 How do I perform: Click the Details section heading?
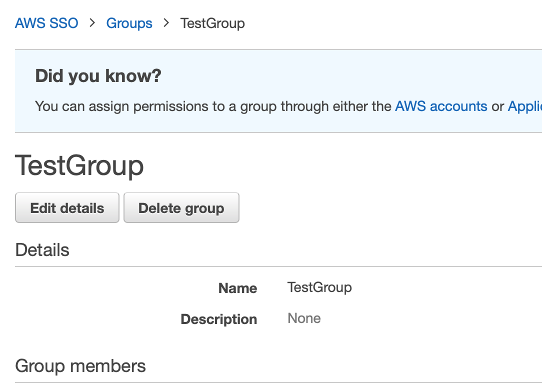42,249
